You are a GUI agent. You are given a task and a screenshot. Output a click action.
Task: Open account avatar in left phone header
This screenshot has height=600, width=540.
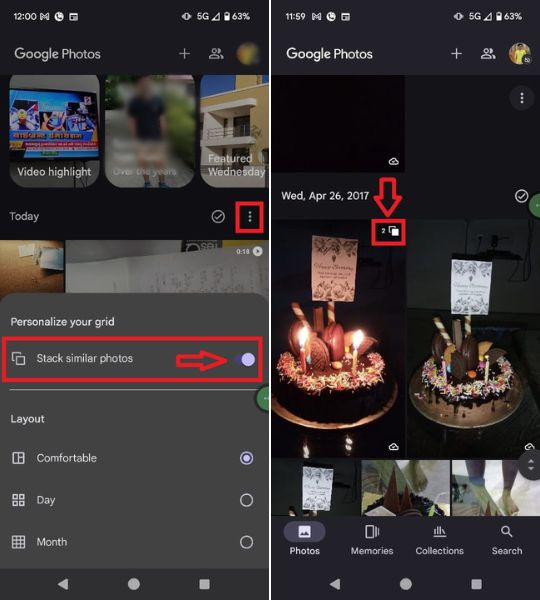coord(248,54)
